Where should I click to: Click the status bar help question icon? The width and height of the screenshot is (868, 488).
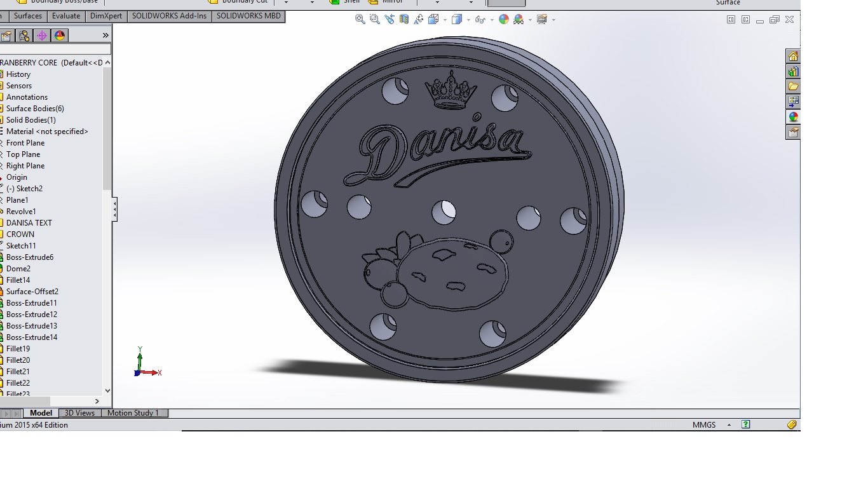(746, 424)
